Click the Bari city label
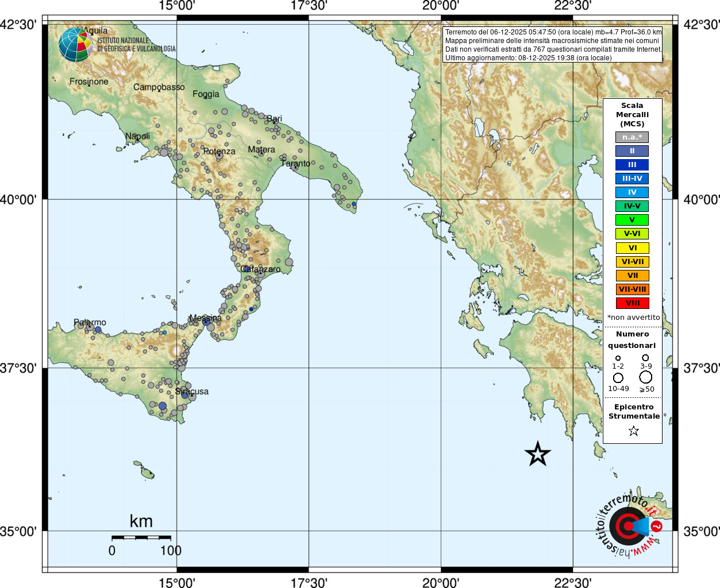The image size is (720, 588). click(x=274, y=119)
